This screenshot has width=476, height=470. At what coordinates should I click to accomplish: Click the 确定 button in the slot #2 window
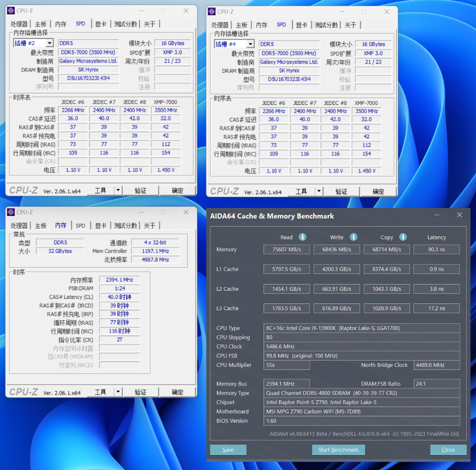[x=177, y=191]
